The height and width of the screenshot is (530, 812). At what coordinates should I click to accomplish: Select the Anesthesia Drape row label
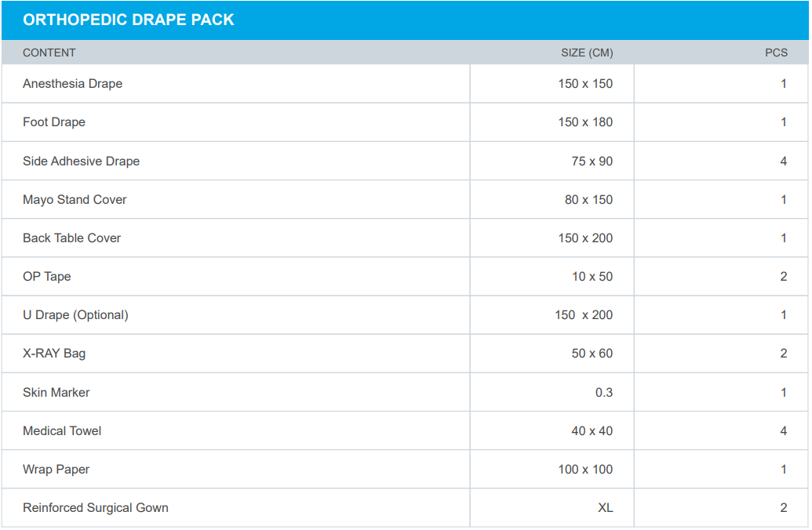[x=72, y=84]
